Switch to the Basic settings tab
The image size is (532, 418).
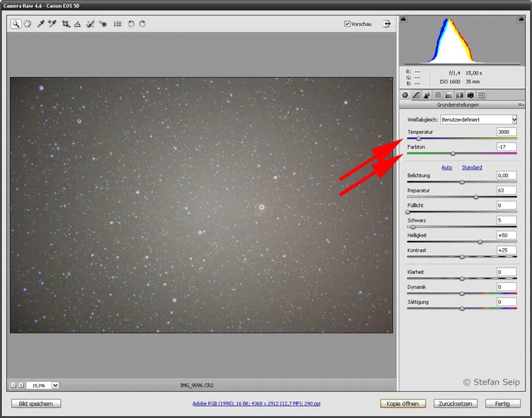pyautogui.click(x=405, y=95)
